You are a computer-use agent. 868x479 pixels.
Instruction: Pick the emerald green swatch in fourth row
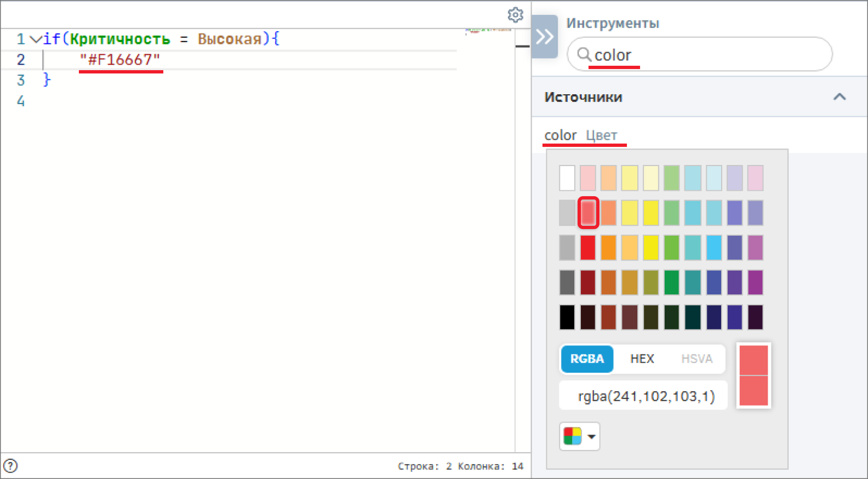(672, 283)
